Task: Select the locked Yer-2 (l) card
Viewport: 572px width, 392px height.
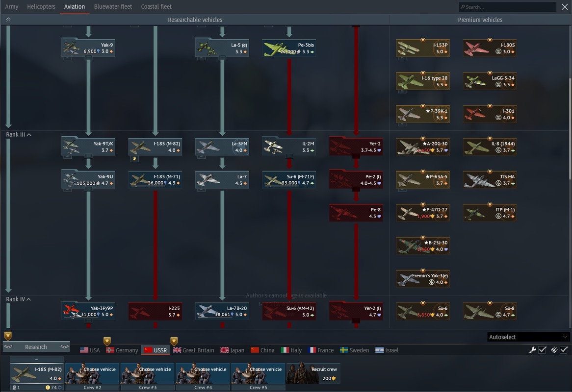Action: point(356,311)
